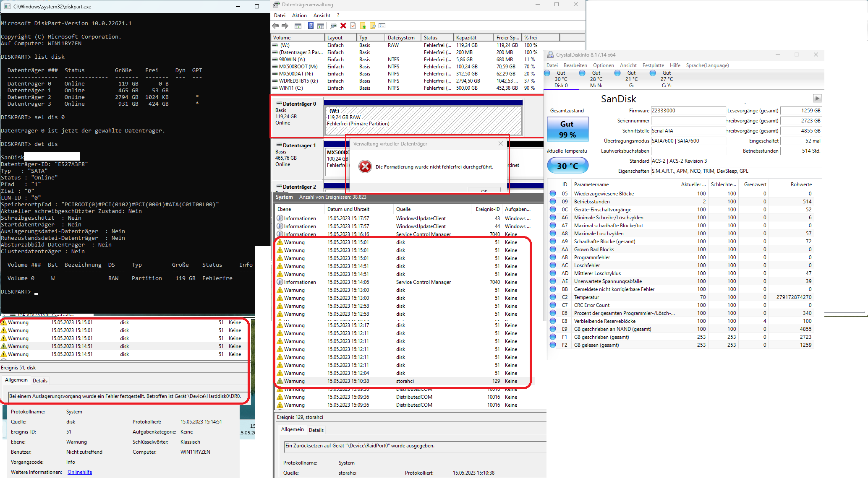Viewport: 868px width, 478px height.
Task: Click the properties checkmark document toolbar icon
Action: coord(353,26)
